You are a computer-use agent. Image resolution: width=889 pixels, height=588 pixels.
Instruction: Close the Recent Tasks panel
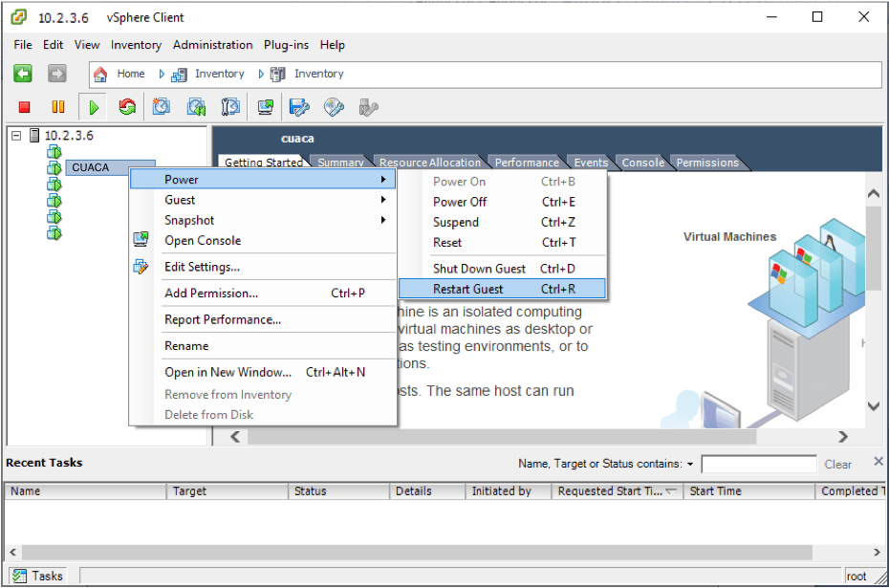[878, 462]
